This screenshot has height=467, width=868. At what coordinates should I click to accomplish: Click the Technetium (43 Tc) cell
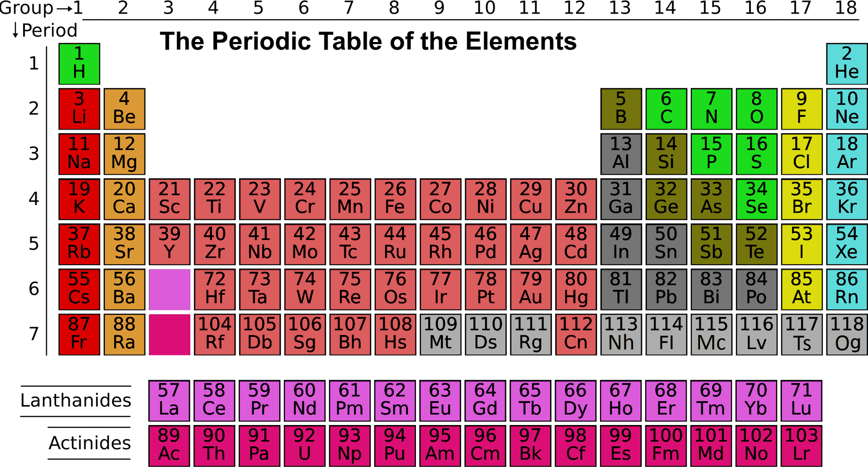[350, 244]
